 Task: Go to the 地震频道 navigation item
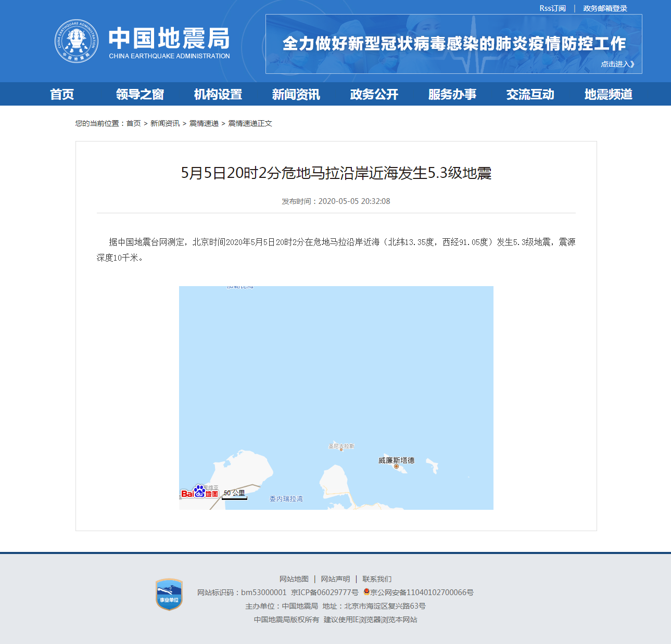[x=608, y=94]
